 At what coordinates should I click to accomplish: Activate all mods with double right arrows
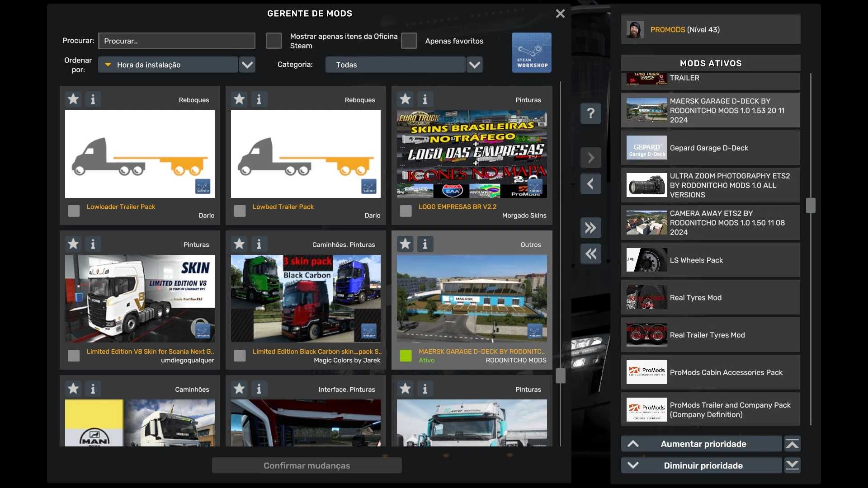pos(590,227)
